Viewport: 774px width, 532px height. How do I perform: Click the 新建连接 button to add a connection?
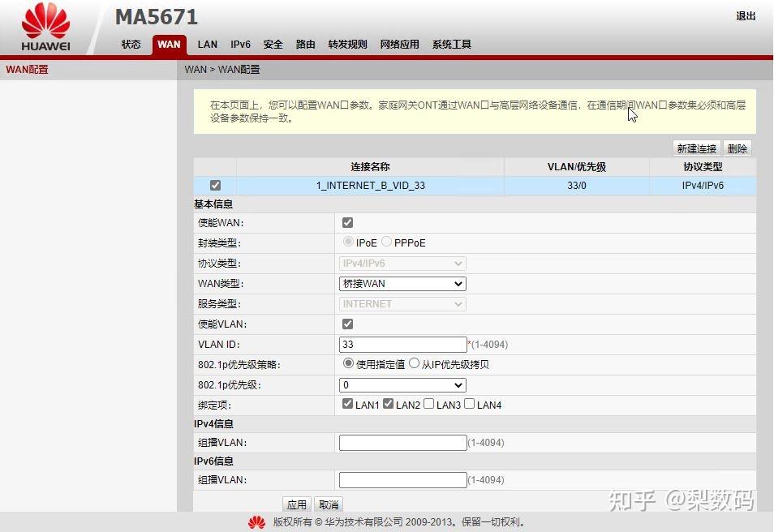pos(695,148)
